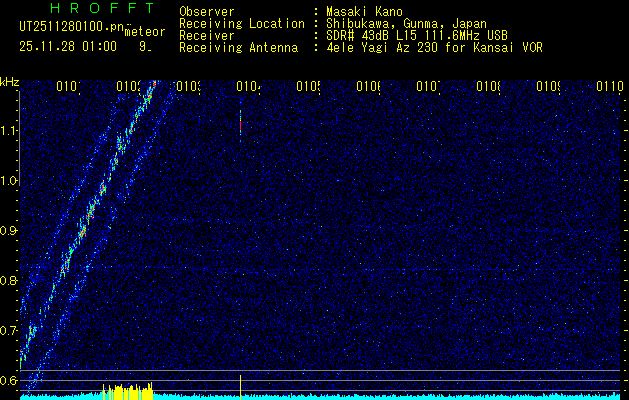Click the 1.1 frequency axis tick
The width and height of the screenshot is (629, 400).
point(9,131)
